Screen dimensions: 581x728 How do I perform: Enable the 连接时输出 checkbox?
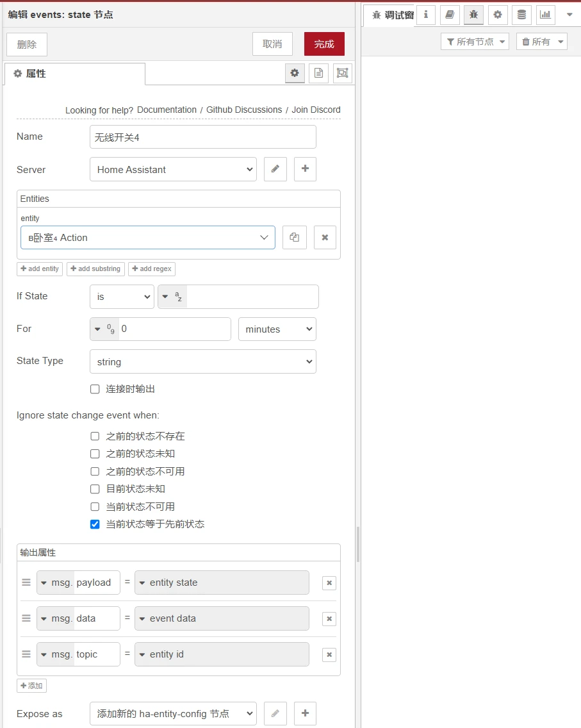(95, 389)
